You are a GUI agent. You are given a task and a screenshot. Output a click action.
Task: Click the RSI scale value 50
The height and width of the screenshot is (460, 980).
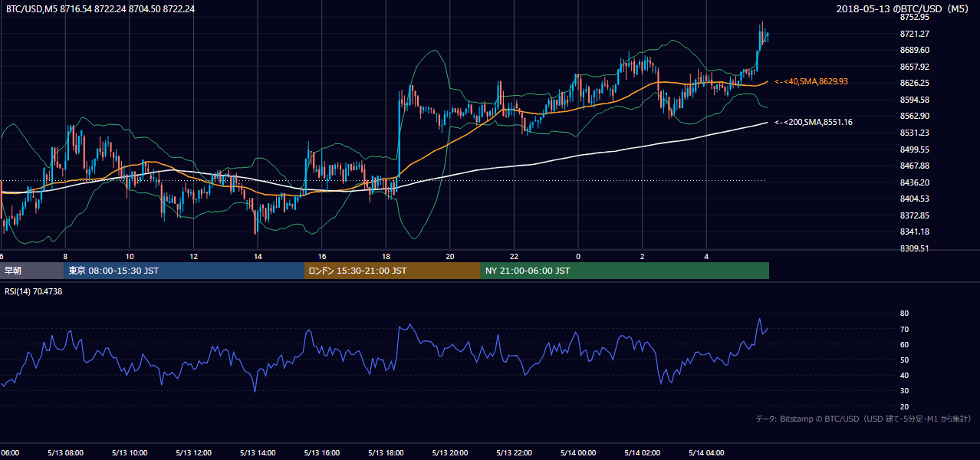pos(905,360)
